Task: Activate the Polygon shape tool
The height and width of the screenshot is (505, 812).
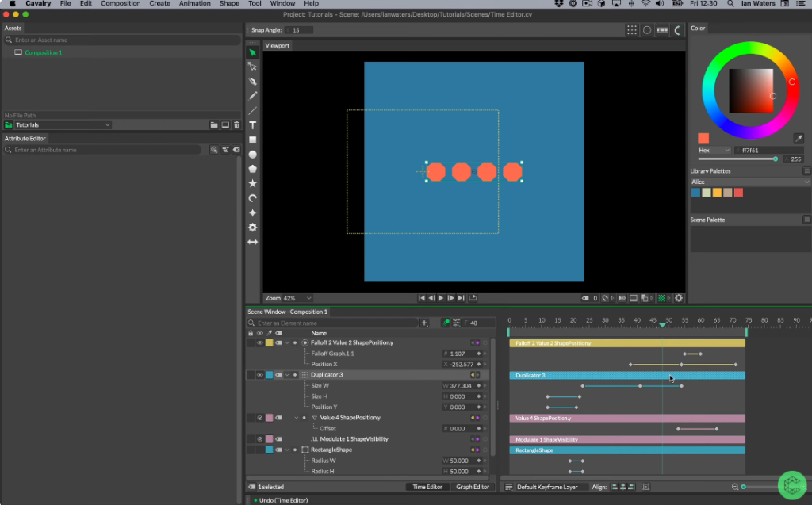Action: 253,169
